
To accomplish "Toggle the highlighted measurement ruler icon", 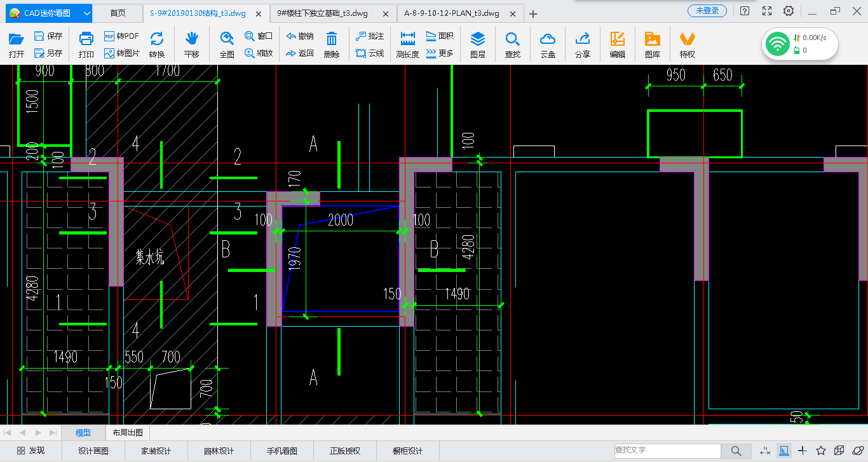I will pyautogui.click(x=784, y=451).
